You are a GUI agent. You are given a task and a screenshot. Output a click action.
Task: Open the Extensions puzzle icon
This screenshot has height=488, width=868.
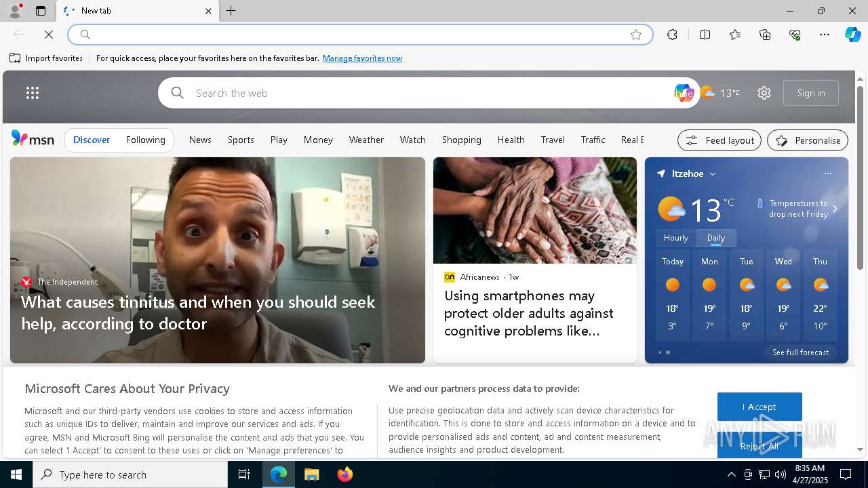tap(672, 35)
